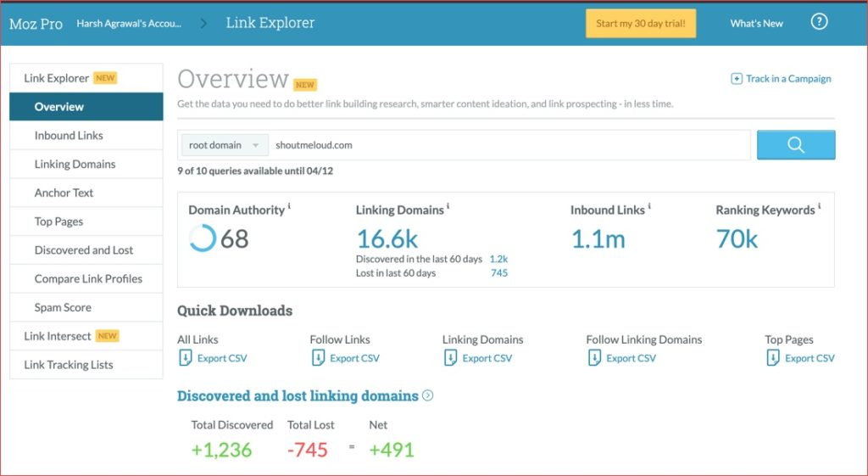Click the Track in a Campaign link
This screenshot has height=476, width=868.
click(788, 79)
